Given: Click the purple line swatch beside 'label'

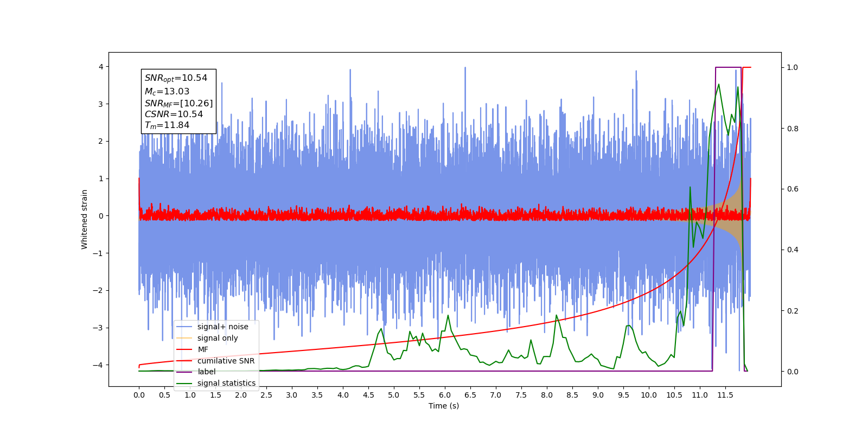Looking at the screenshot, I should pyautogui.click(x=184, y=372).
